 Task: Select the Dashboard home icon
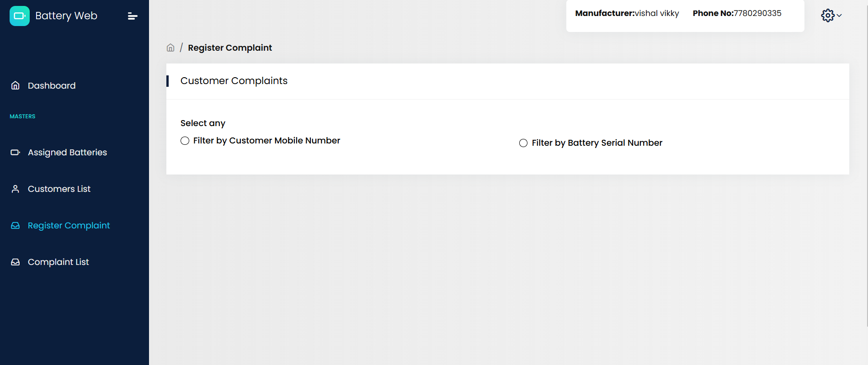16,85
